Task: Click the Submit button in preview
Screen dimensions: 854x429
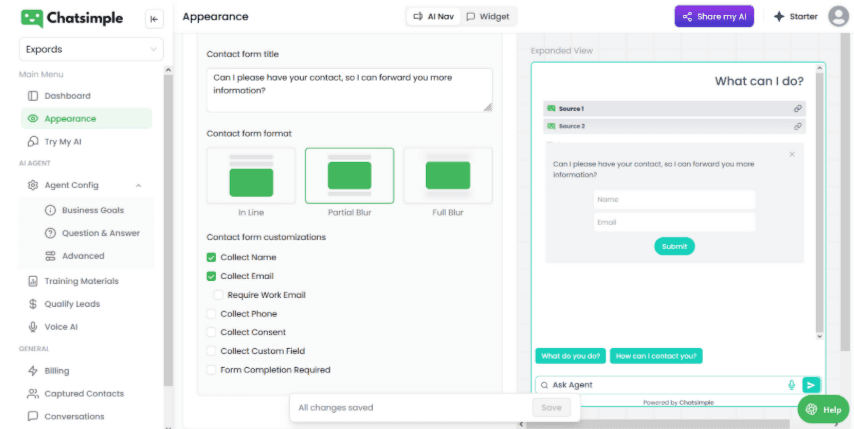Action: 674,246
